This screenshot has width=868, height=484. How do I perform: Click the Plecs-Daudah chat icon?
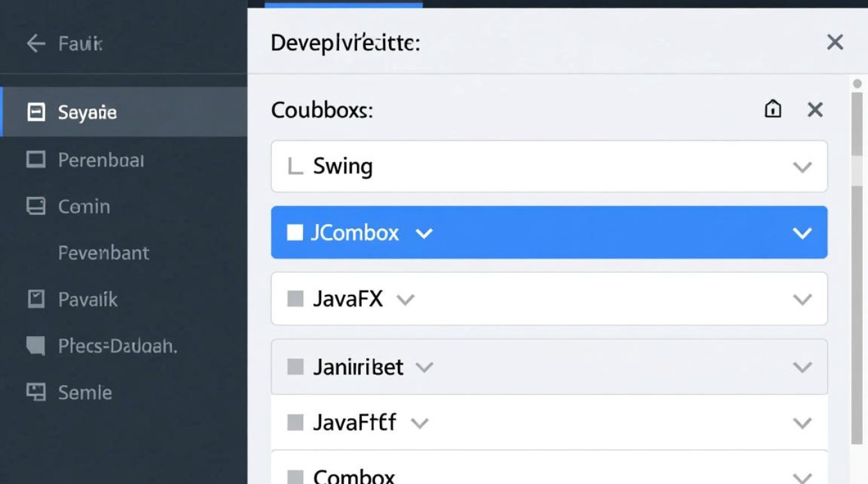pyautogui.click(x=36, y=346)
